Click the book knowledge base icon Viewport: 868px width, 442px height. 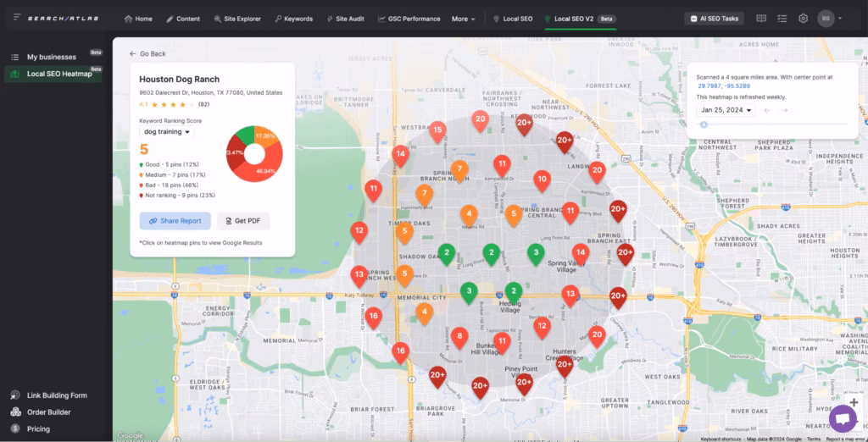[x=761, y=19]
